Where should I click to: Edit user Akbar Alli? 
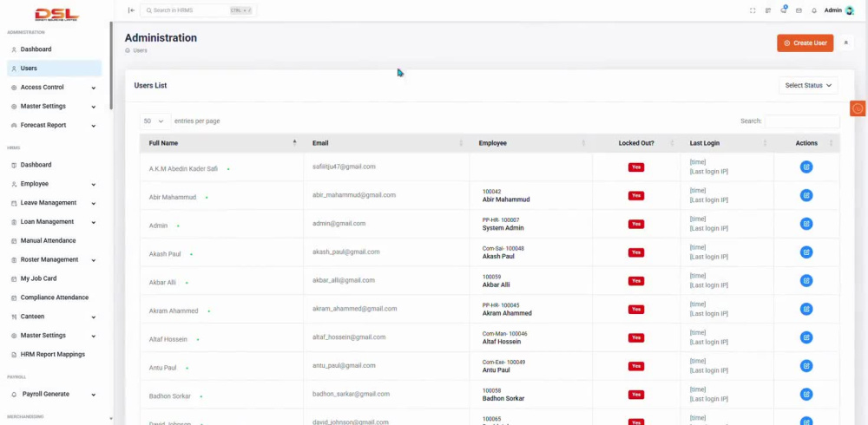pos(806,280)
